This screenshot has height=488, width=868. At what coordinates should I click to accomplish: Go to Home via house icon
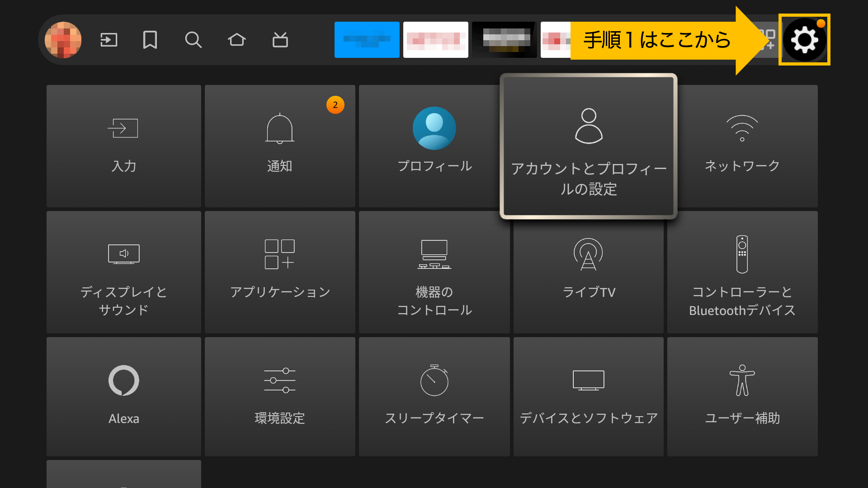point(236,40)
